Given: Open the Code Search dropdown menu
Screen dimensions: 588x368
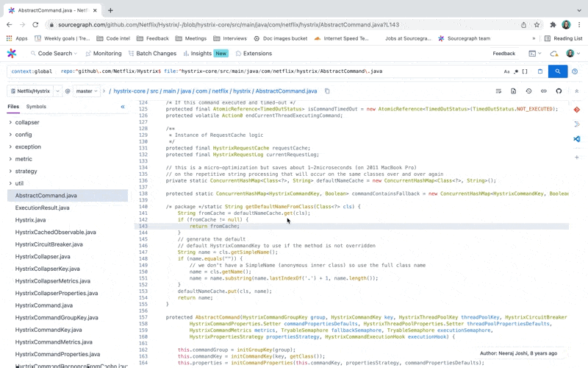Looking at the screenshot, I should pyautogui.click(x=55, y=54).
